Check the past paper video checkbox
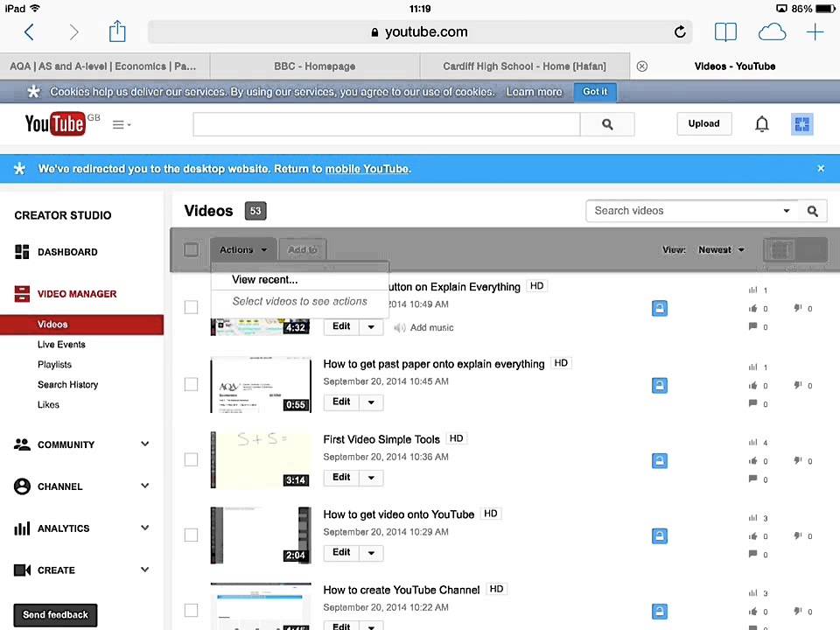 (192, 384)
